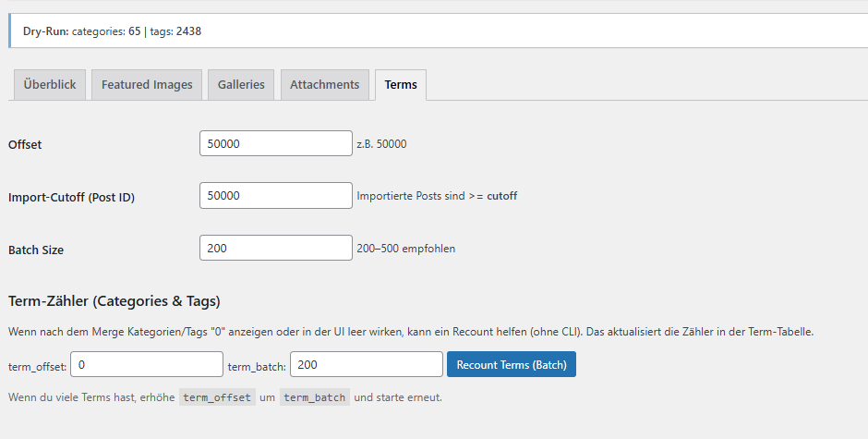Select the Galleries tab
Viewport: 868px width, 439px height.
pos(241,84)
